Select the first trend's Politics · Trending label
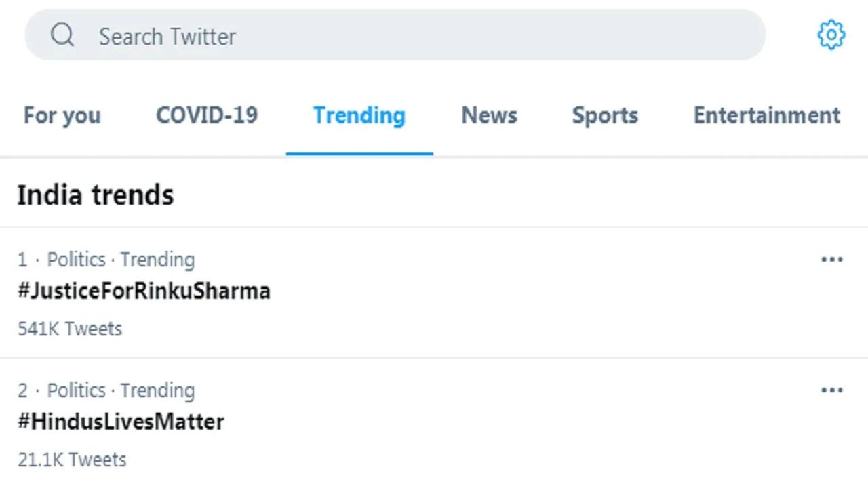Image resolution: width=868 pixels, height=488 pixels. pos(121,260)
